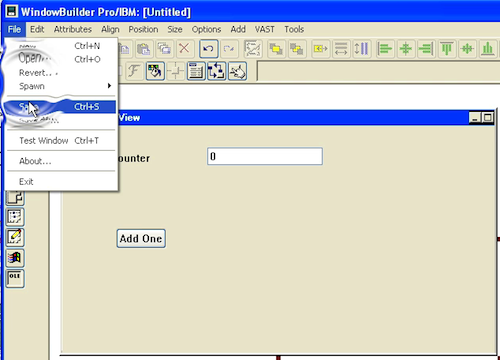
Task: Click the Font 'F' icon
Action: 134,71
